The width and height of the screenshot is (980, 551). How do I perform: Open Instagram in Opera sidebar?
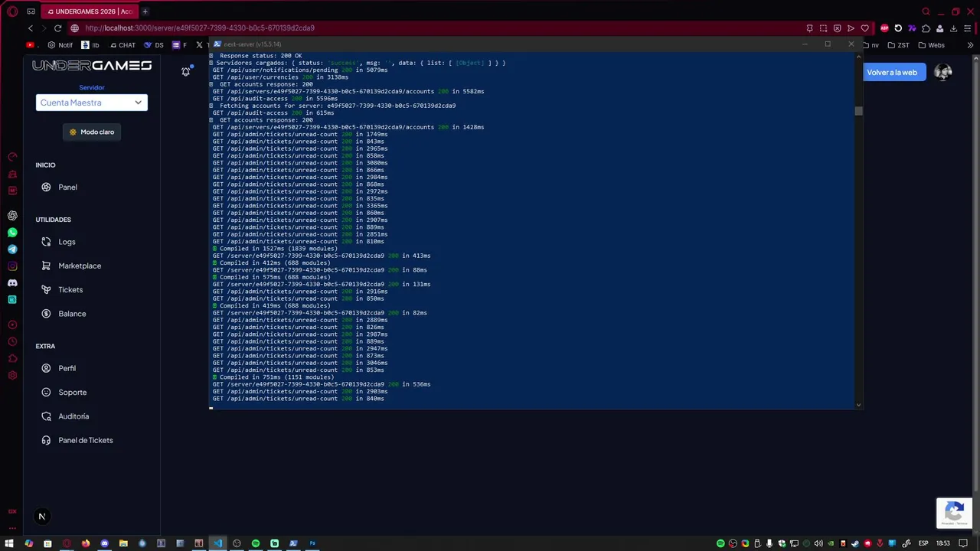pyautogui.click(x=12, y=266)
